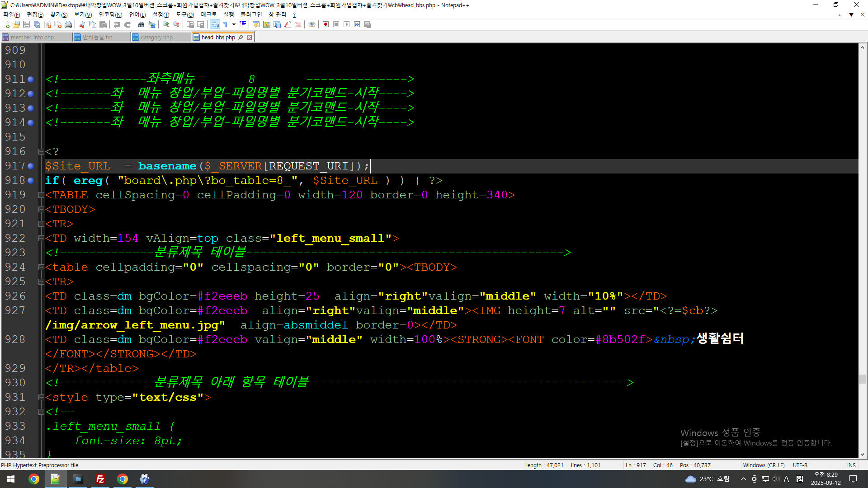Click the New file toolbar icon
Image resolution: width=868 pixels, height=488 pixels.
pyautogui.click(x=6, y=24)
